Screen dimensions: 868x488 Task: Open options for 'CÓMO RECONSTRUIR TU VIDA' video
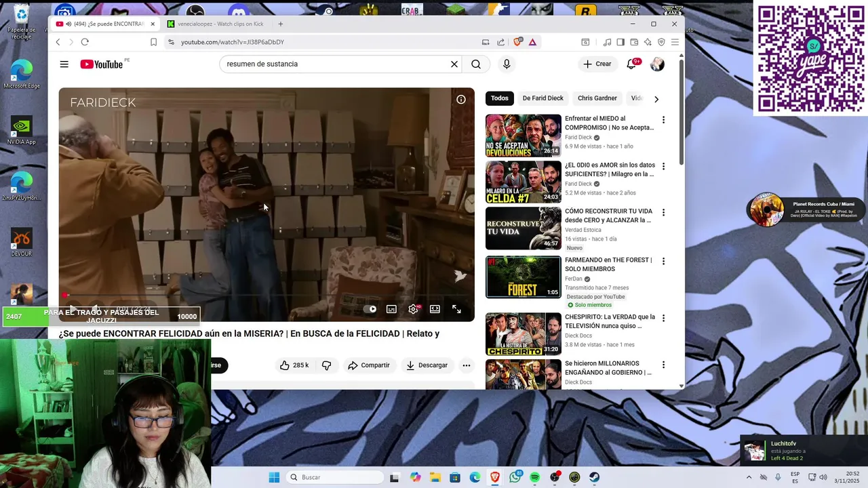[663, 212]
